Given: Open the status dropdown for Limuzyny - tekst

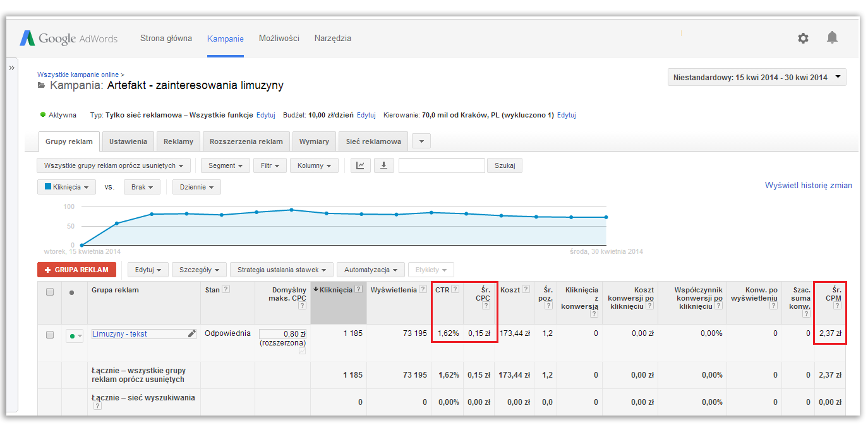Looking at the screenshot, I should pyautogui.click(x=75, y=336).
